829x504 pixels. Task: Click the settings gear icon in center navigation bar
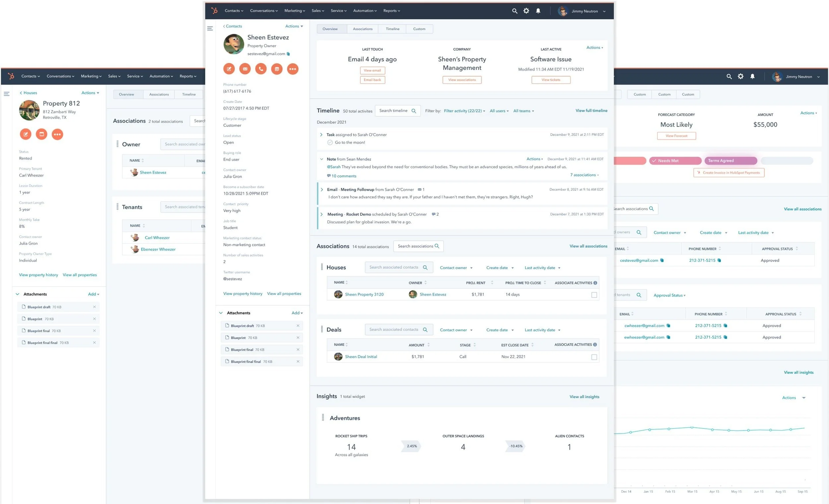point(526,11)
